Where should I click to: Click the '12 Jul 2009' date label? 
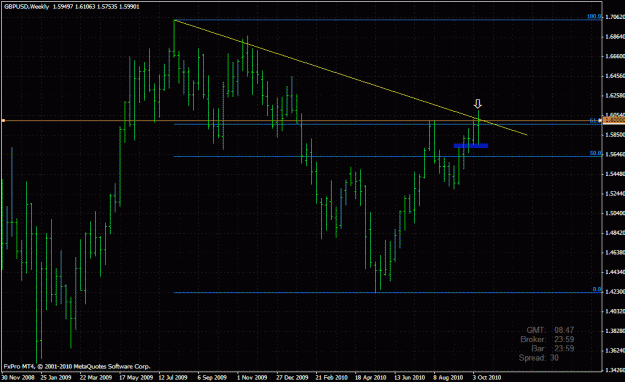[x=173, y=377]
